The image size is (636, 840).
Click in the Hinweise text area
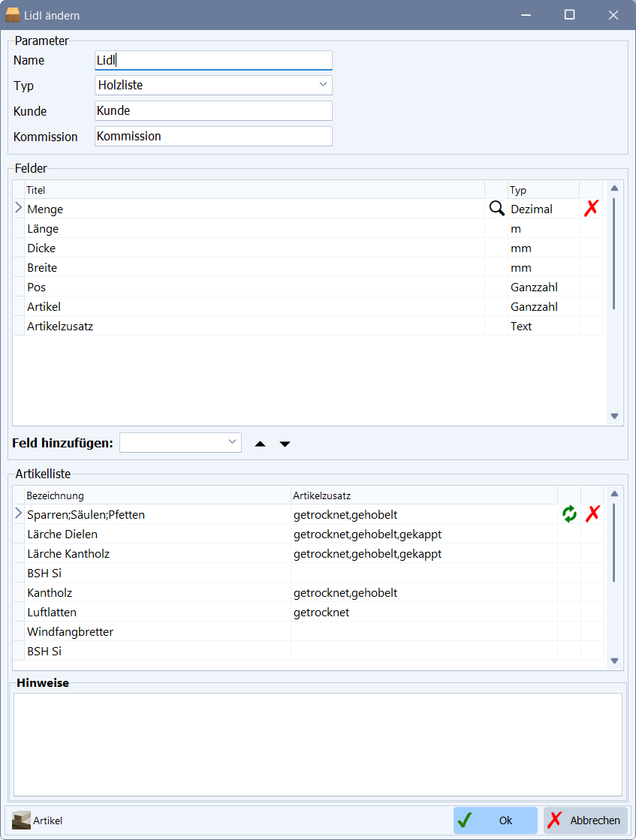pyautogui.click(x=318, y=745)
